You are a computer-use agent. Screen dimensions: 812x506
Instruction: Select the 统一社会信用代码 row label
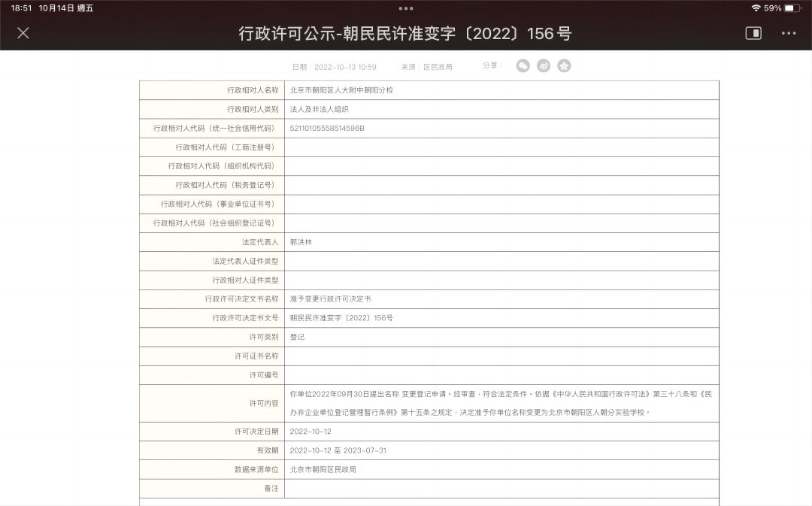click(214, 129)
